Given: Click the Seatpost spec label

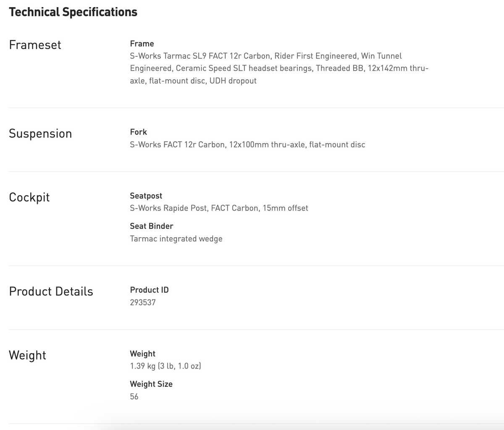Looking at the screenshot, I should pos(146,196).
